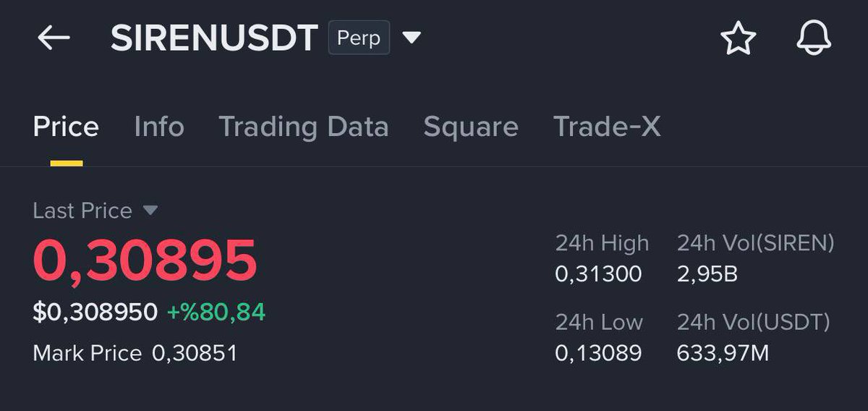Tap the +%80,84 change percentage
The height and width of the screenshot is (411, 868).
tap(216, 312)
